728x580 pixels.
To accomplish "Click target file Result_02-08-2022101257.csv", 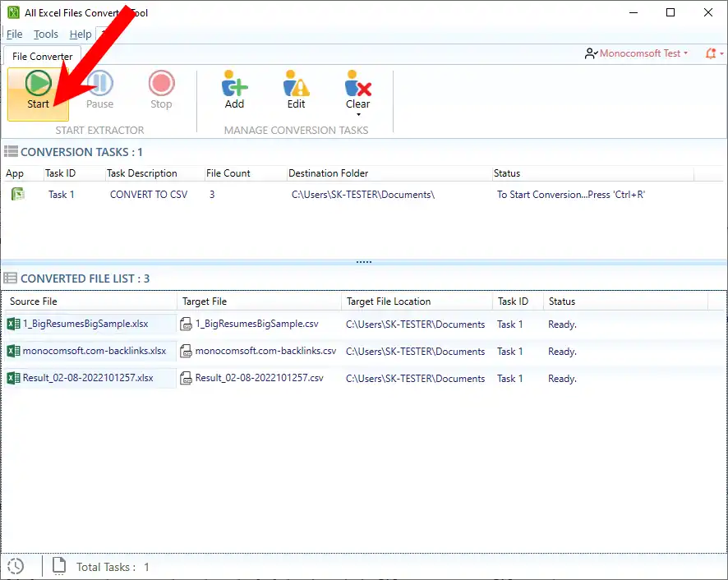I will point(259,378).
